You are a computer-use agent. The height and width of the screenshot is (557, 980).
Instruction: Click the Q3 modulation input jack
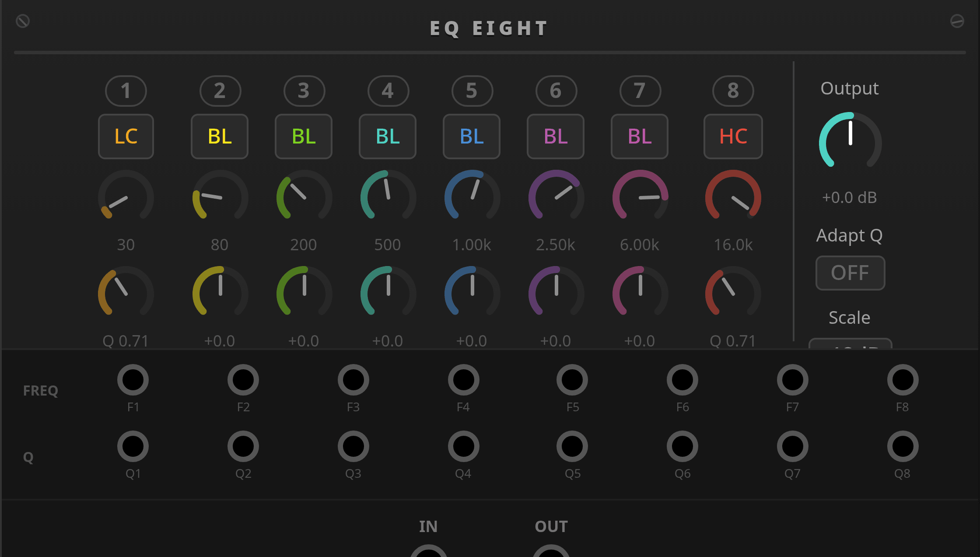point(353,446)
